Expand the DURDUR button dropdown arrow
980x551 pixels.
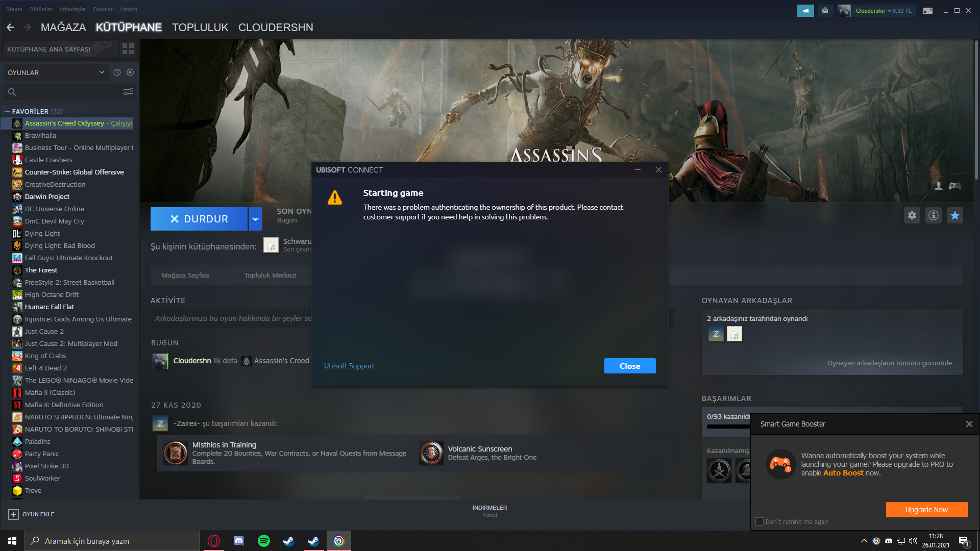(255, 219)
